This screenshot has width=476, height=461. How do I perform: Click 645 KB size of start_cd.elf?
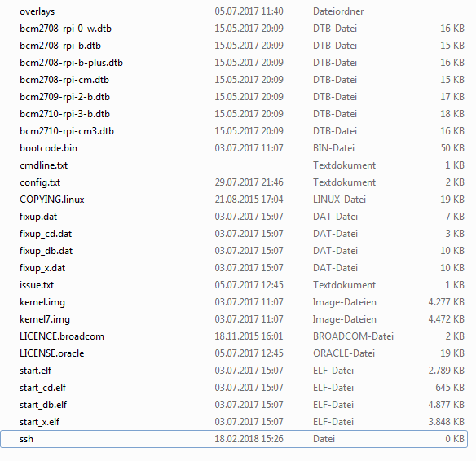(x=450, y=388)
